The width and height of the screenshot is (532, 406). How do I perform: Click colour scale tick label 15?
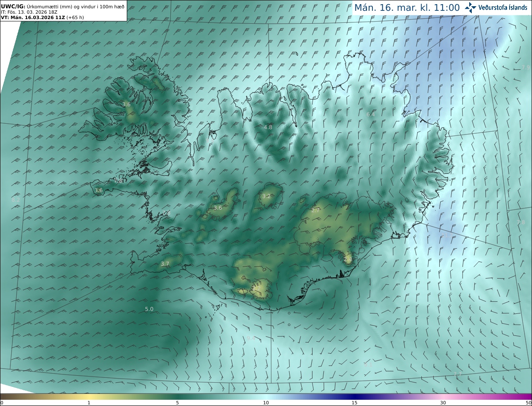pos(355,403)
